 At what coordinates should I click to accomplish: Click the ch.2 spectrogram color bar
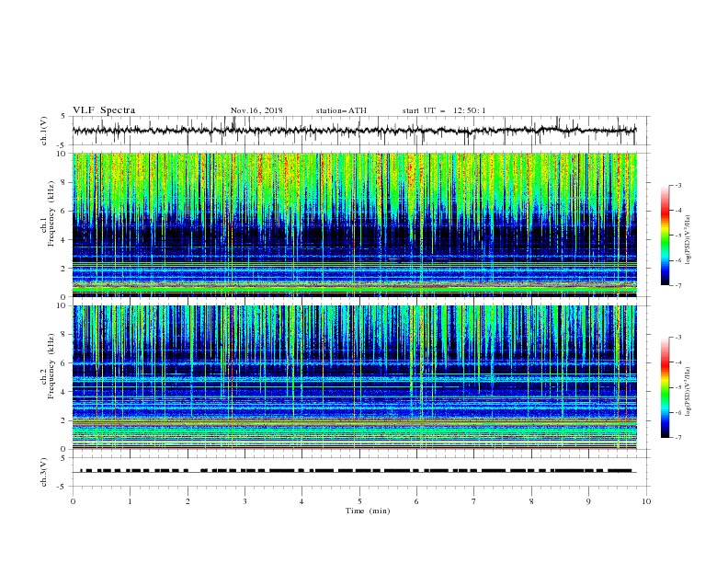[665, 387]
